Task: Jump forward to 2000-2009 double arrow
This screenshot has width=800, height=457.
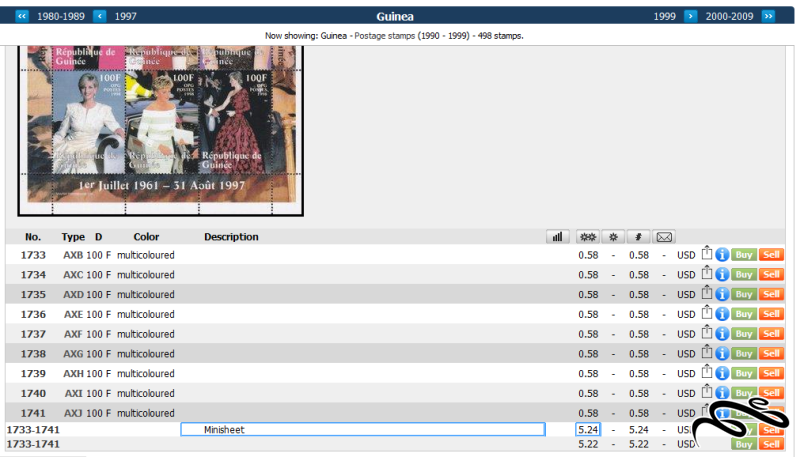Action: click(768, 16)
